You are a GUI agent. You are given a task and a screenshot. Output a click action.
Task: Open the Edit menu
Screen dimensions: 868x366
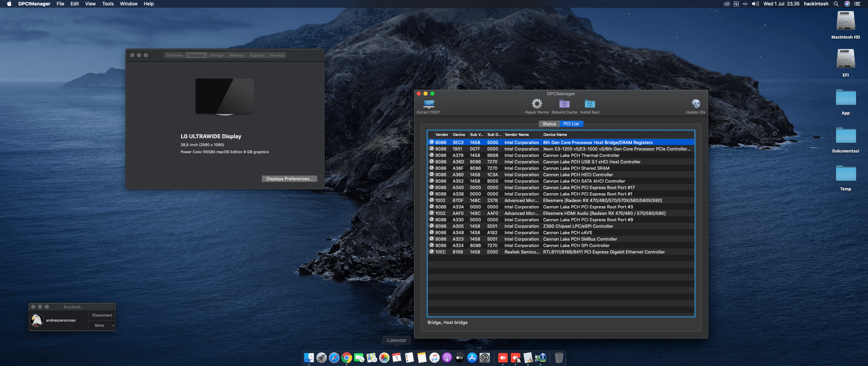point(75,4)
